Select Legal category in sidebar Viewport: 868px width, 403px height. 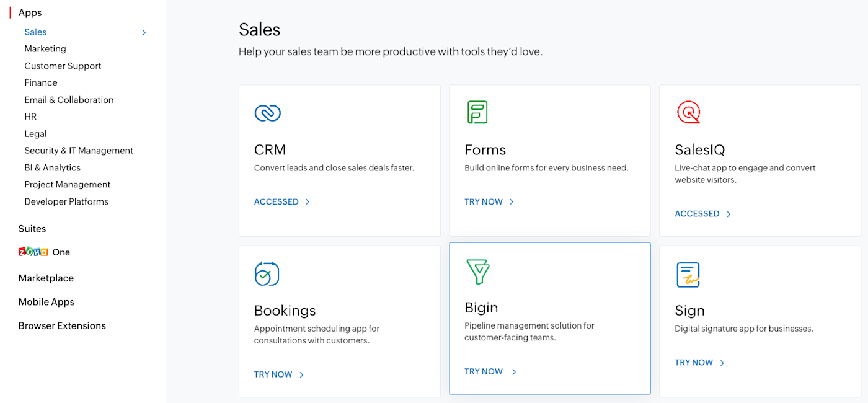coord(35,134)
